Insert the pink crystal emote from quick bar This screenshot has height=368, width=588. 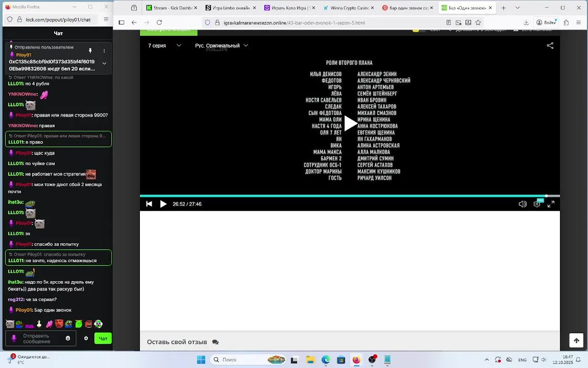49,324
